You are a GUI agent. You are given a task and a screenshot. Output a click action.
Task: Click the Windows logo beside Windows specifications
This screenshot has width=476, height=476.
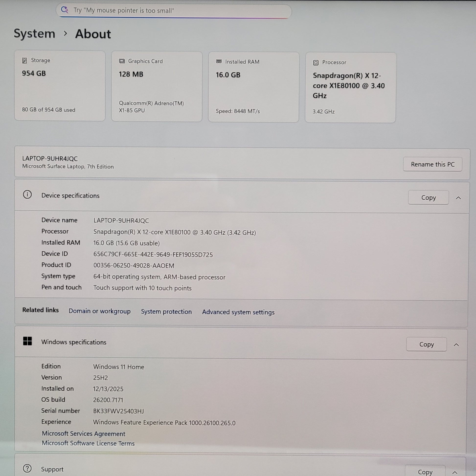(27, 341)
